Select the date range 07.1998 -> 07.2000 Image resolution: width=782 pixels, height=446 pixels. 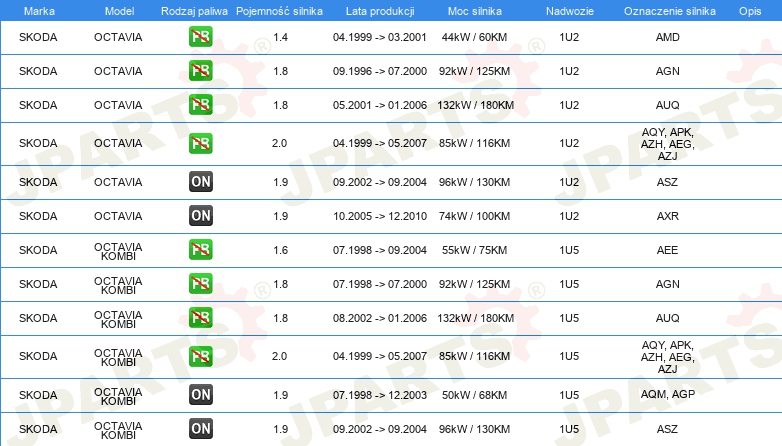click(x=380, y=284)
